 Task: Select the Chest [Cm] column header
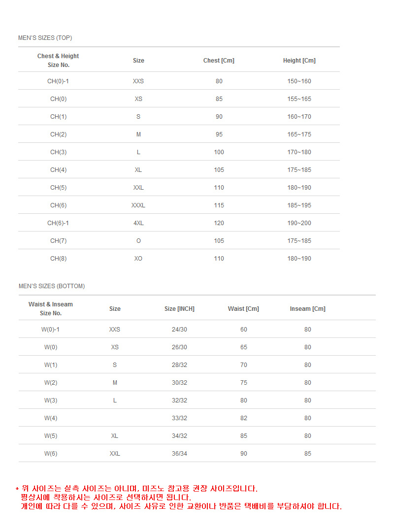coord(219,61)
